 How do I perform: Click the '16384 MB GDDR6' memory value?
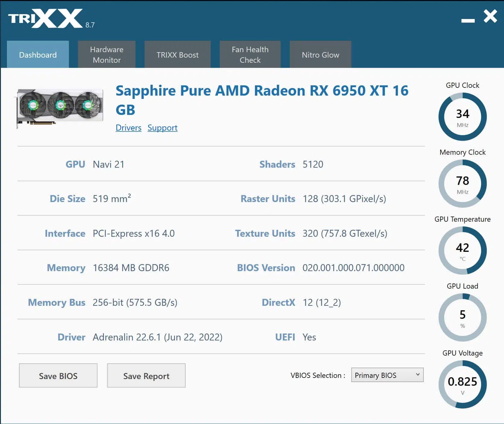(x=131, y=268)
